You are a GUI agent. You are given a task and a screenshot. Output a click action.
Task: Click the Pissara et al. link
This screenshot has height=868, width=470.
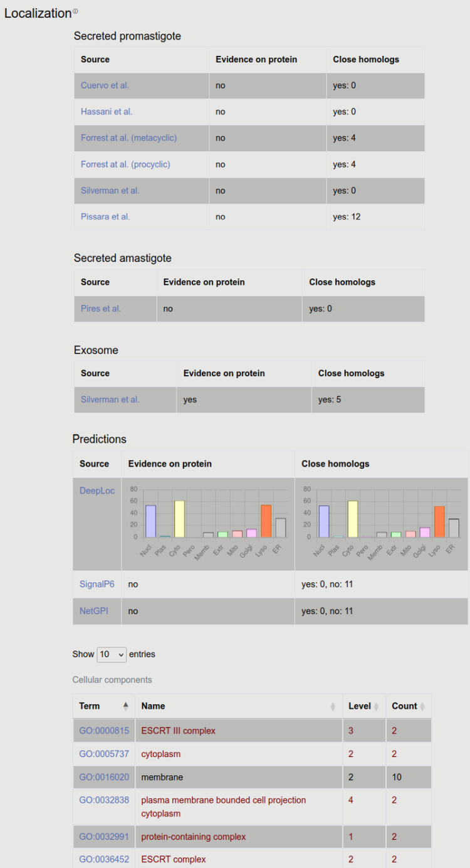[x=105, y=217]
